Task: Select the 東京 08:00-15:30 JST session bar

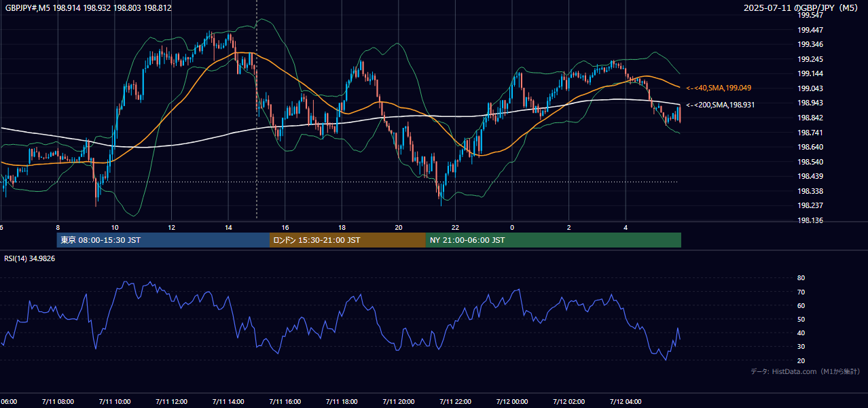Action: pos(163,240)
